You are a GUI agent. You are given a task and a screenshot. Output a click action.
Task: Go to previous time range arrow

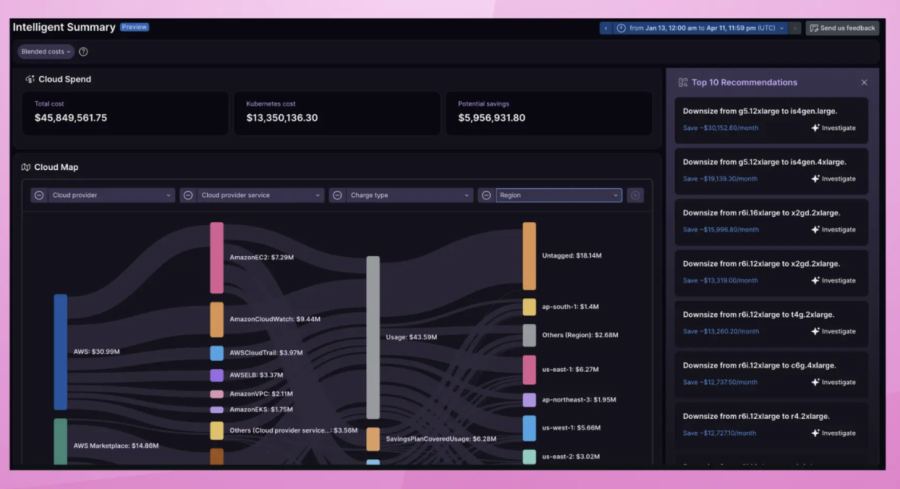click(606, 28)
